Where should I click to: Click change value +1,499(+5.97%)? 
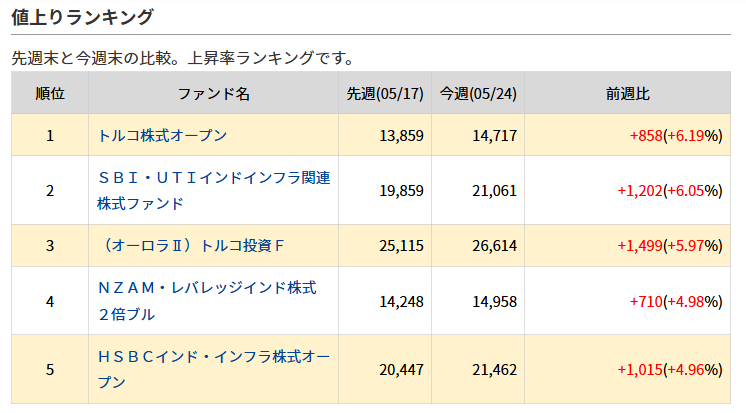(670, 246)
